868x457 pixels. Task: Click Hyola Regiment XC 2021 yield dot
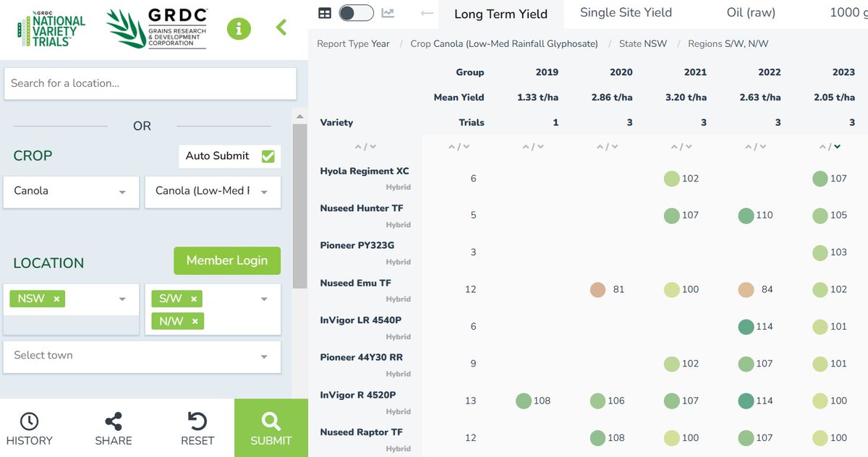tap(672, 179)
